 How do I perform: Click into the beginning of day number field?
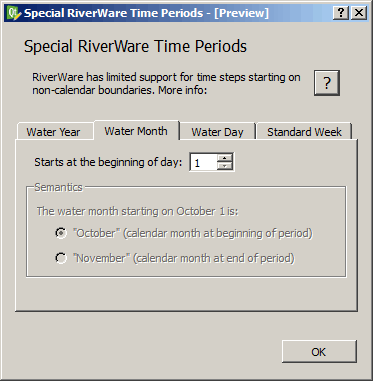coord(203,163)
